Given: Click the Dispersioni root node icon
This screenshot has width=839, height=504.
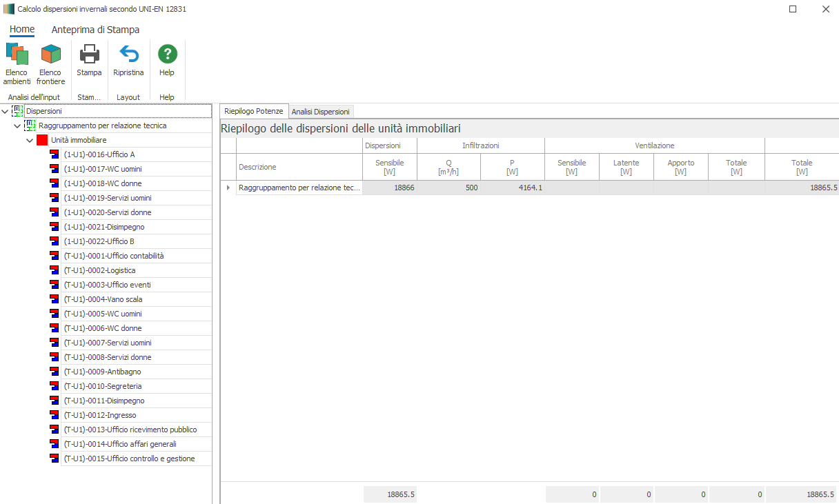Looking at the screenshot, I should click(x=18, y=111).
